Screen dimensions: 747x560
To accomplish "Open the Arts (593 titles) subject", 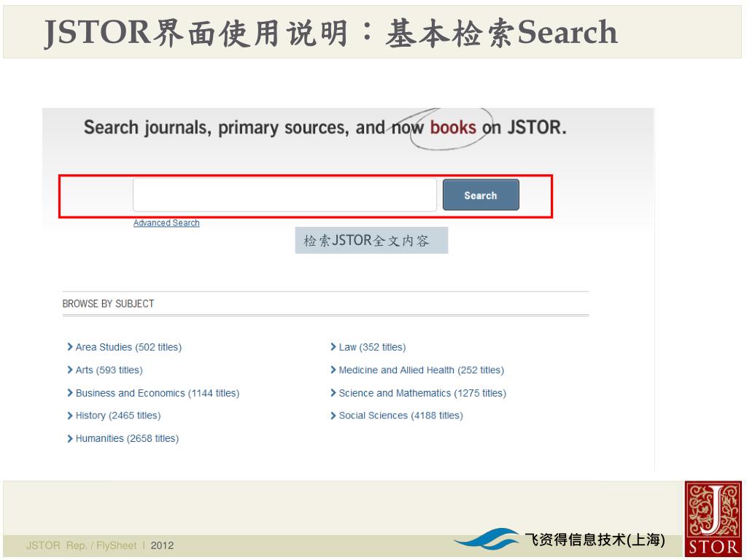I will [109, 370].
